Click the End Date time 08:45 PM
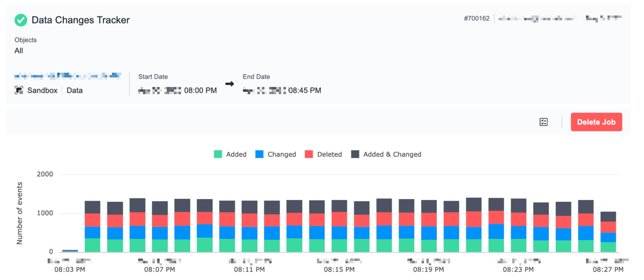Screen dimensions: 644x280 coord(305,91)
